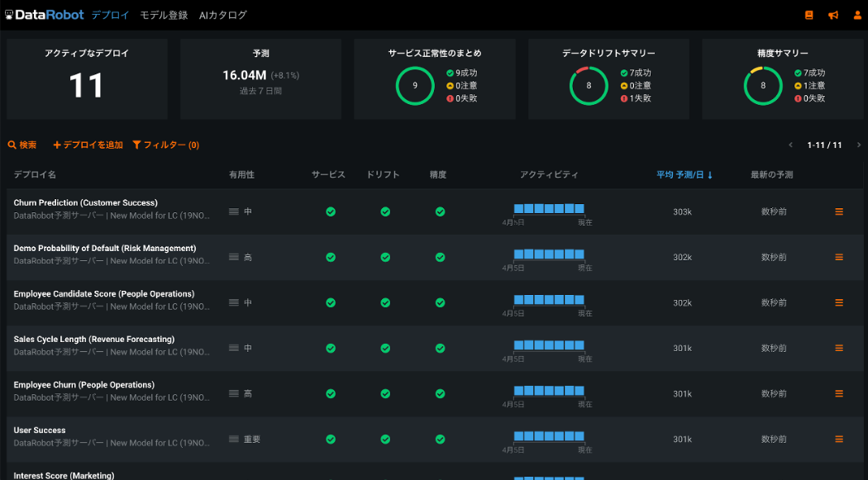This screenshot has width=868, height=480.
Task: Go to the previous page of deployments
Action: [790, 145]
